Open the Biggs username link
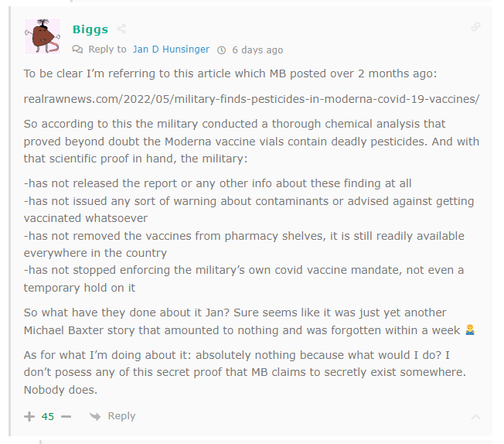Viewport: 504px width, 444px height. (90, 29)
